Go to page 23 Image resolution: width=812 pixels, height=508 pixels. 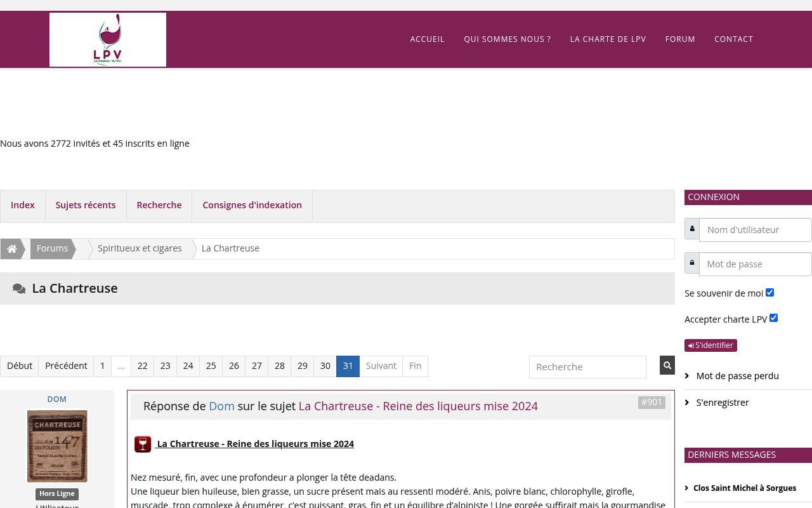[166, 366]
